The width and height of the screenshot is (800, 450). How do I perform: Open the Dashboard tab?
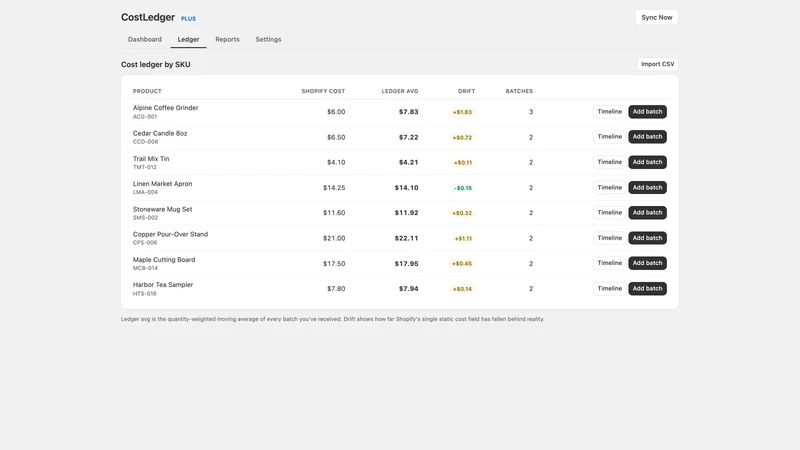point(144,39)
